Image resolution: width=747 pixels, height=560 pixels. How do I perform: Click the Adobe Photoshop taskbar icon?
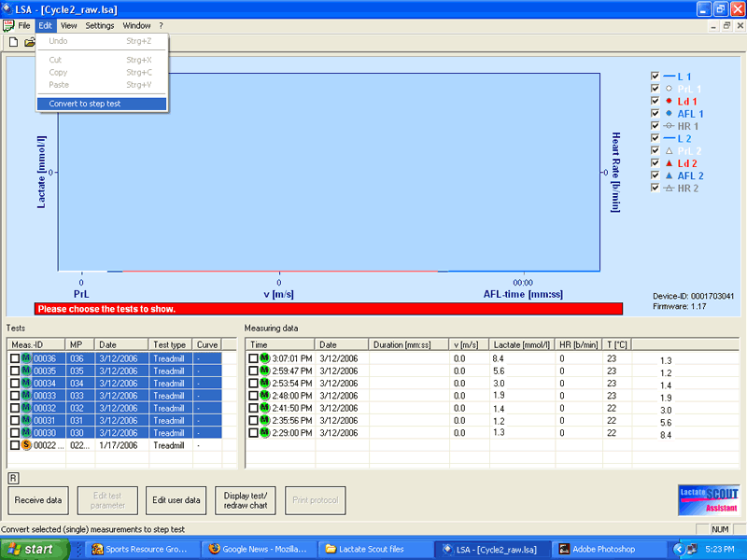pos(565,549)
